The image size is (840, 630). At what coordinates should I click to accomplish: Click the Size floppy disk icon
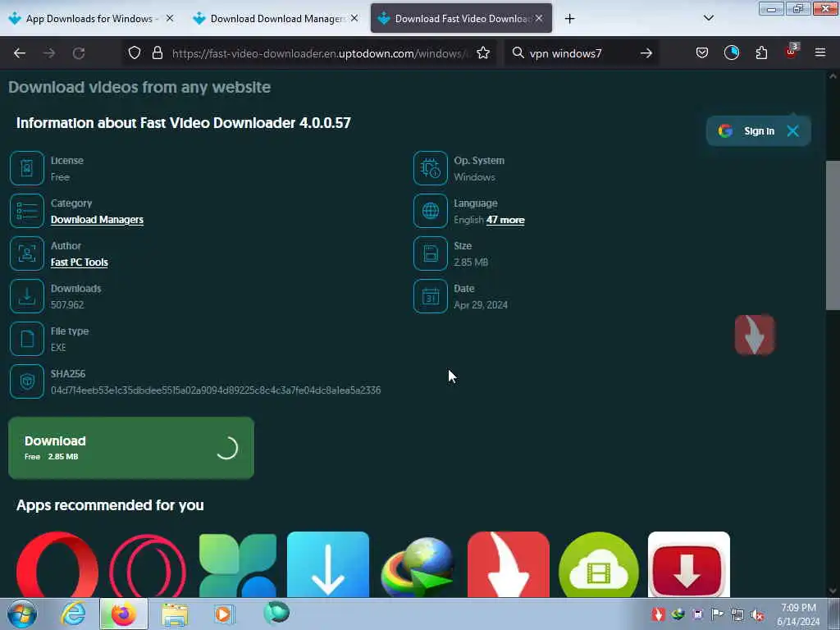click(x=430, y=253)
